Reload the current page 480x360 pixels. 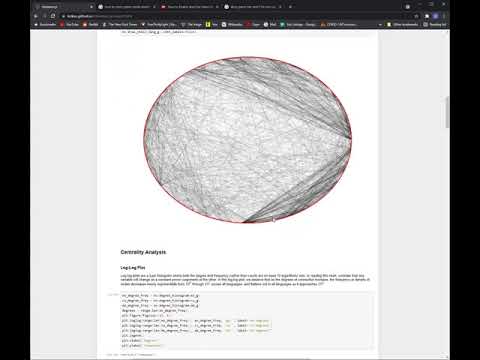click(53, 16)
